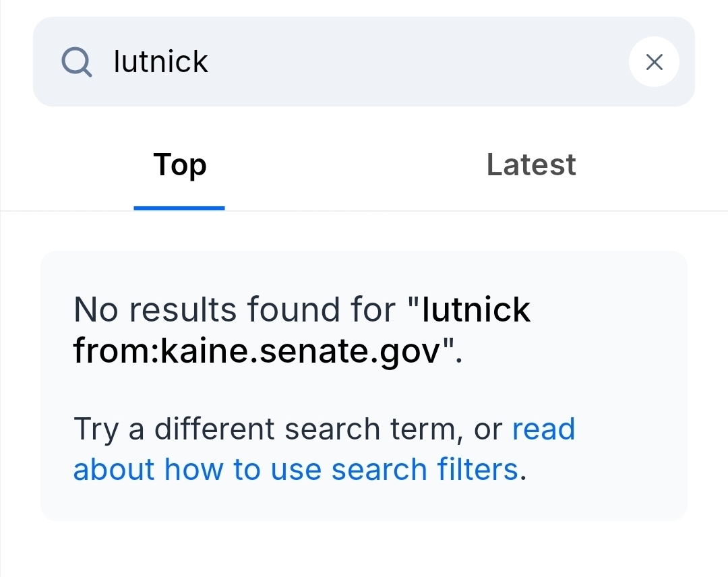This screenshot has width=728, height=577.
Task: Click blank area below the no-results card
Action: point(364,549)
